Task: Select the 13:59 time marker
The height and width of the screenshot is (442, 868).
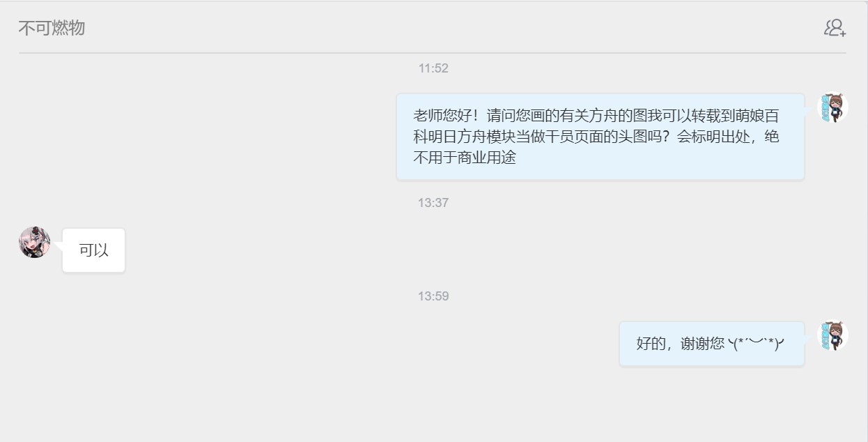Action: point(433,296)
